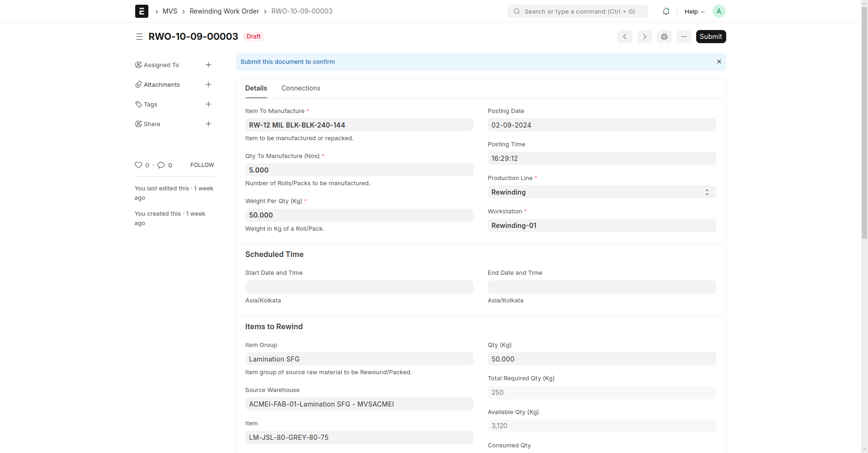Open the Production Line dropdown

point(601,192)
